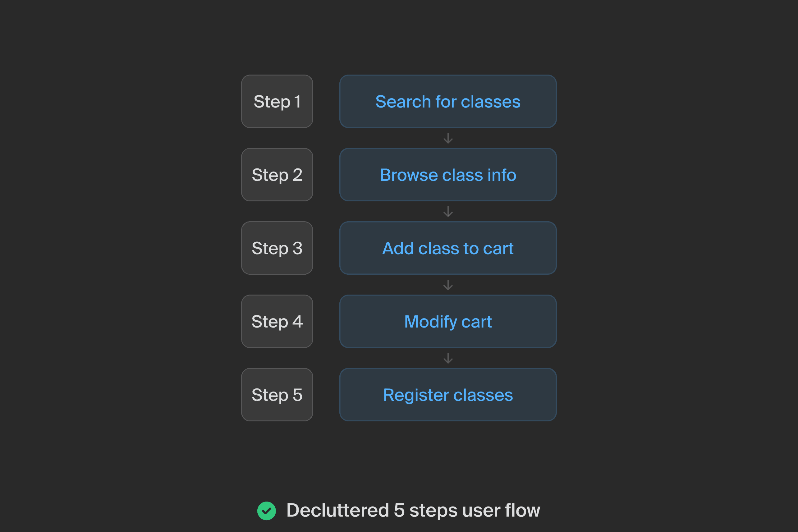Click the arrow below Modify cart
The width and height of the screenshot is (798, 532).
[x=448, y=358]
